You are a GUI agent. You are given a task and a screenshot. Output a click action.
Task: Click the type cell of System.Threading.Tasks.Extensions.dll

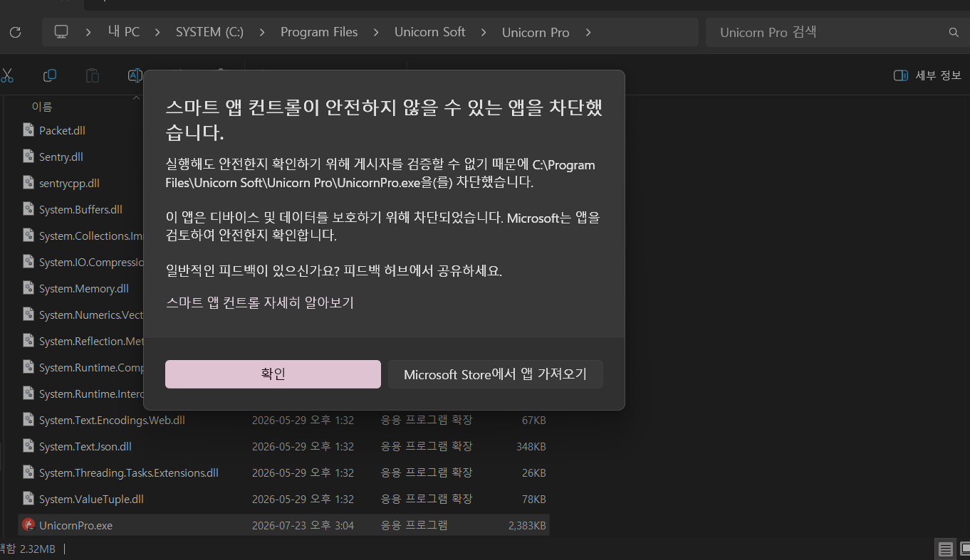426,472
